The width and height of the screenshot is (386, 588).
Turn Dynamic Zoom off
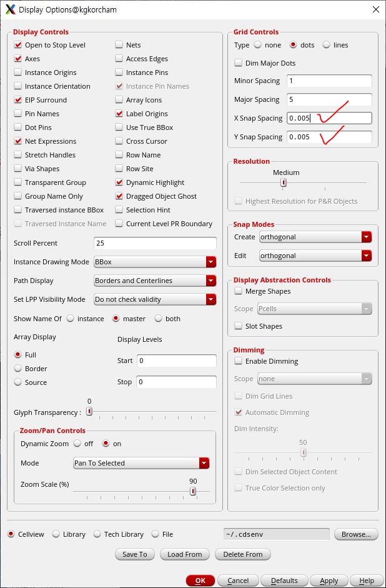(x=77, y=444)
